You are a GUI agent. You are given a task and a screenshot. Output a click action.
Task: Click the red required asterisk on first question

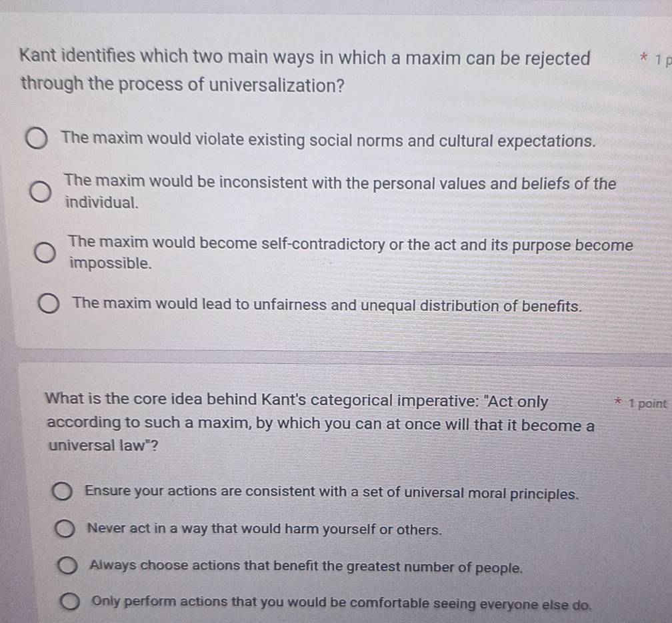[643, 57]
